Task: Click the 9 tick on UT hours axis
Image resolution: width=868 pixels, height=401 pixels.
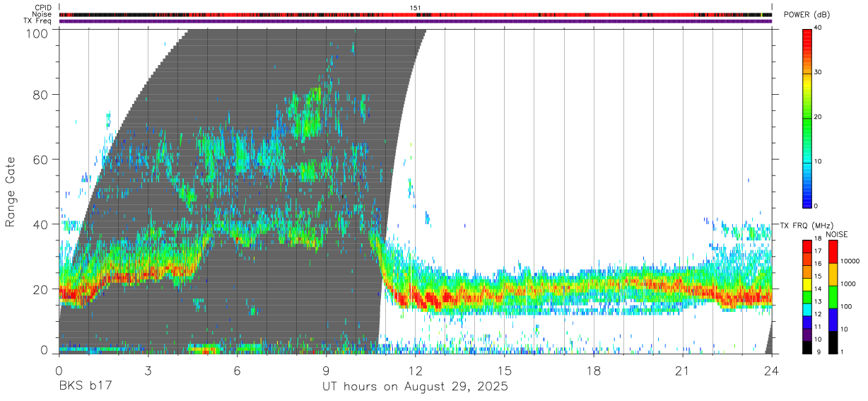Action: point(327,371)
